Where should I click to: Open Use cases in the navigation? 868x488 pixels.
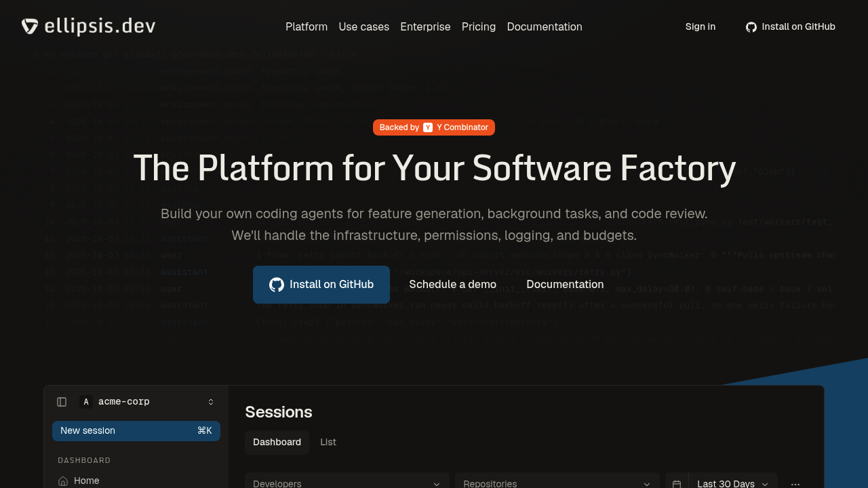click(x=364, y=26)
